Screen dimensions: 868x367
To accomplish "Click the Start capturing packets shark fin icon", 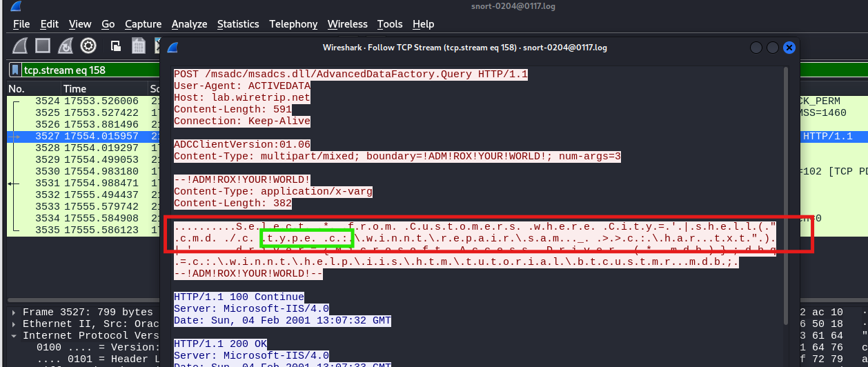I will pyautogui.click(x=21, y=46).
